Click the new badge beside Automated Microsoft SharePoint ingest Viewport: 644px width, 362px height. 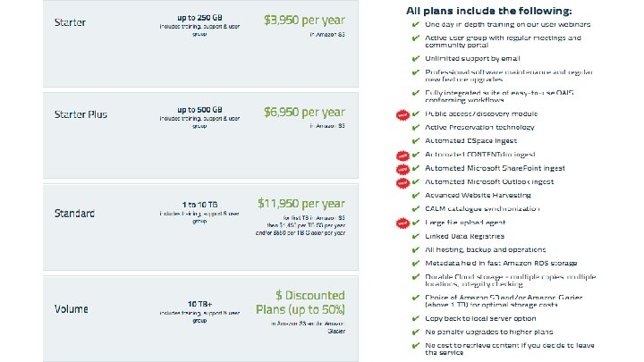(403, 167)
